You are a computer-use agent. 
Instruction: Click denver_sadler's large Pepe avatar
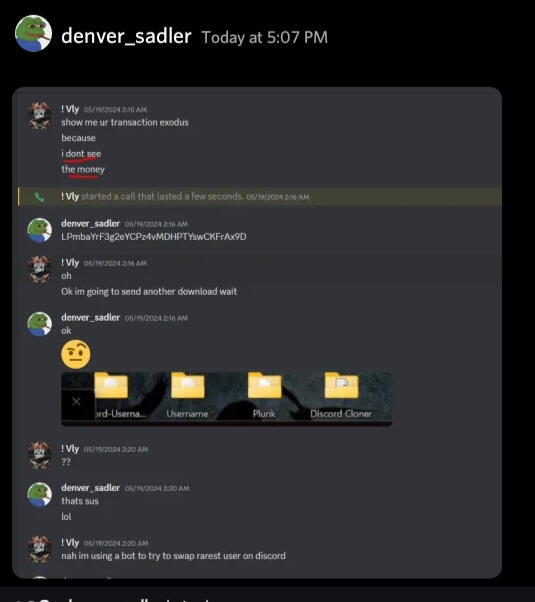point(33,33)
